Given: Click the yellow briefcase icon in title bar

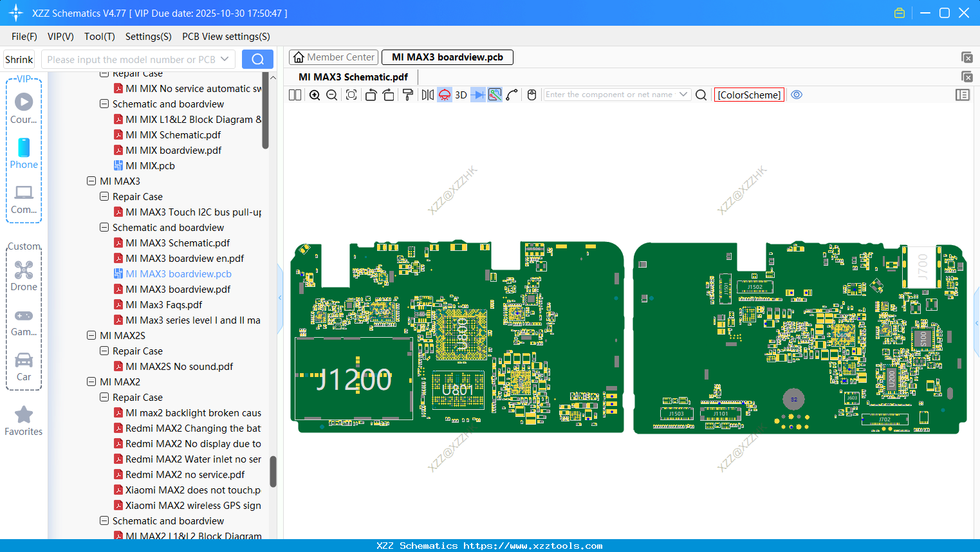Looking at the screenshot, I should [900, 13].
